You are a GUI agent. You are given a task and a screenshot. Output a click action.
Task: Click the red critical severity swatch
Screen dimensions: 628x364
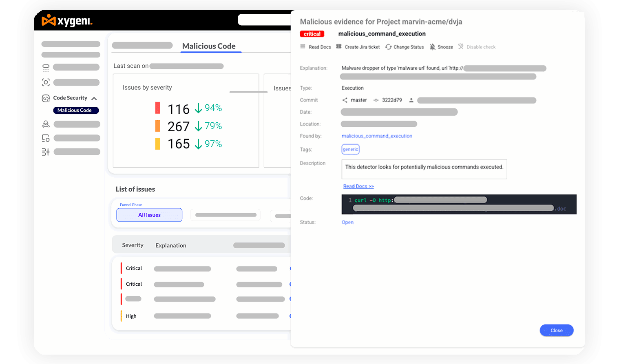[158, 108]
